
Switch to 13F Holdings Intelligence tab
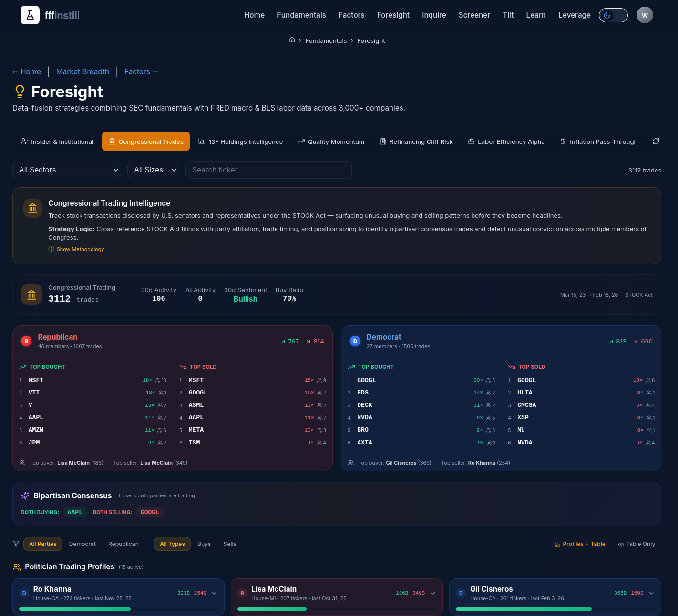pos(240,141)
